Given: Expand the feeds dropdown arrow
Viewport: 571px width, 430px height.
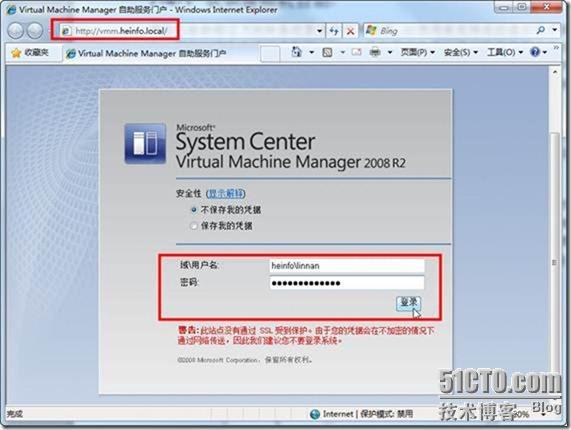Looking at the screenshot, I should coord(343,52).
